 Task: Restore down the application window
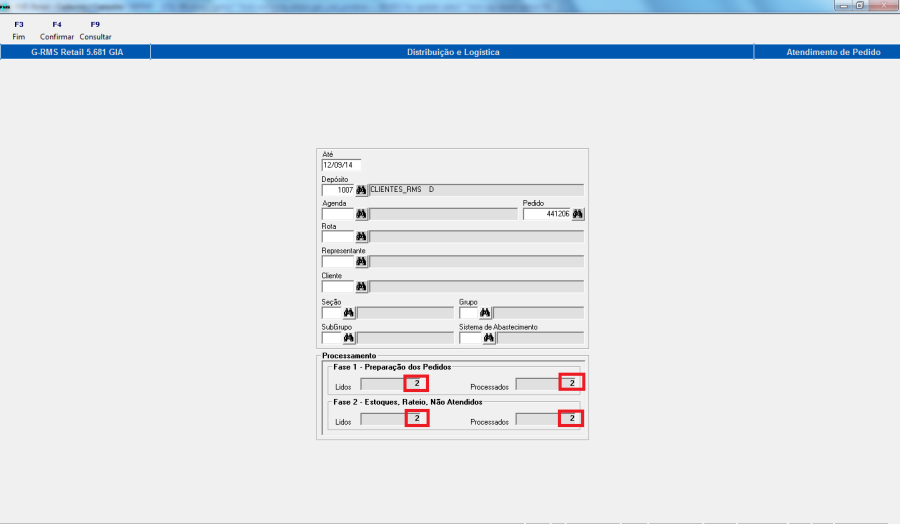pyautogui.click(x=860, y=5)
